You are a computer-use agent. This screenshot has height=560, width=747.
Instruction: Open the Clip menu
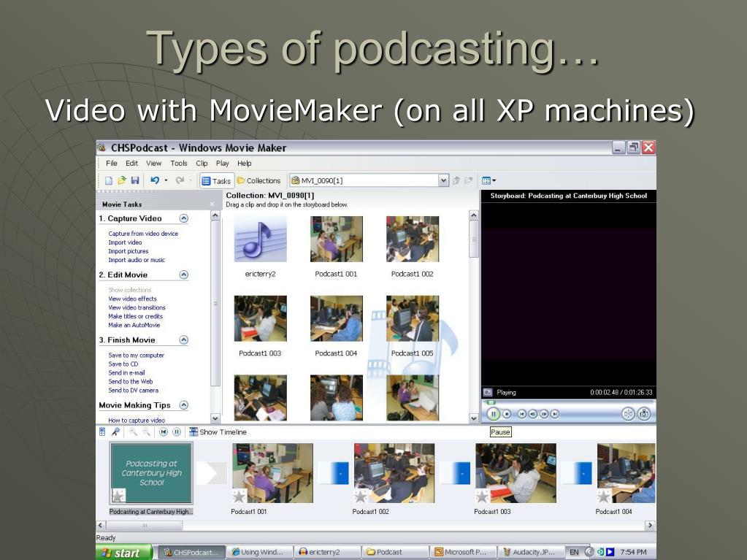(202, 164)
